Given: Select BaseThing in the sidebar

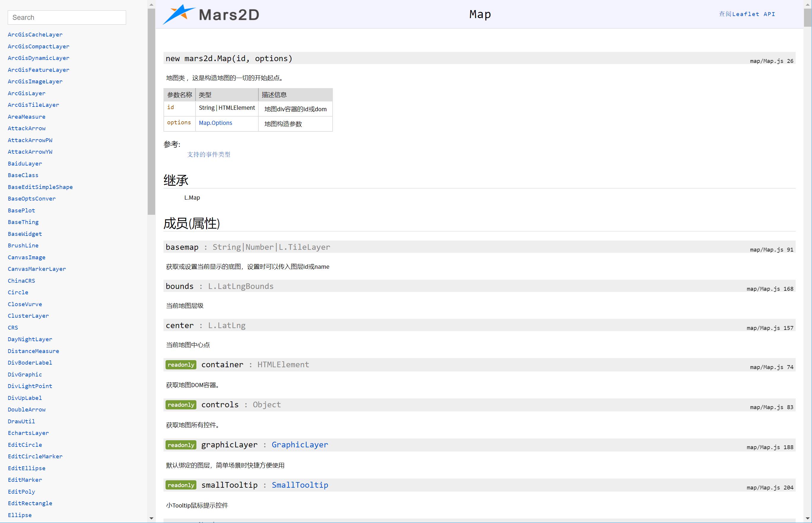Looking at the screenshot, I should pos(23,222).
